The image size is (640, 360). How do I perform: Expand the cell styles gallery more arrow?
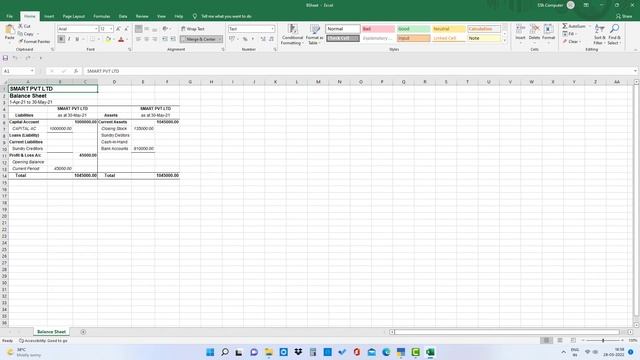point(504,40)
